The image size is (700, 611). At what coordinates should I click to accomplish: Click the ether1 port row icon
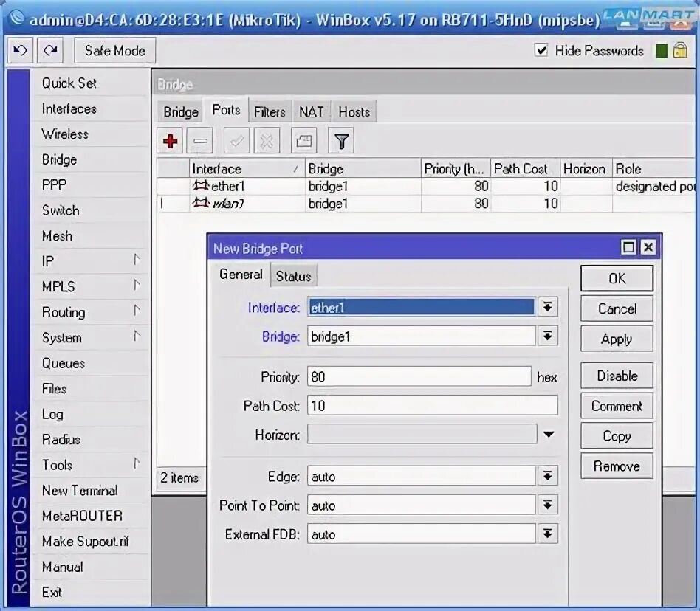click(200, 185)
